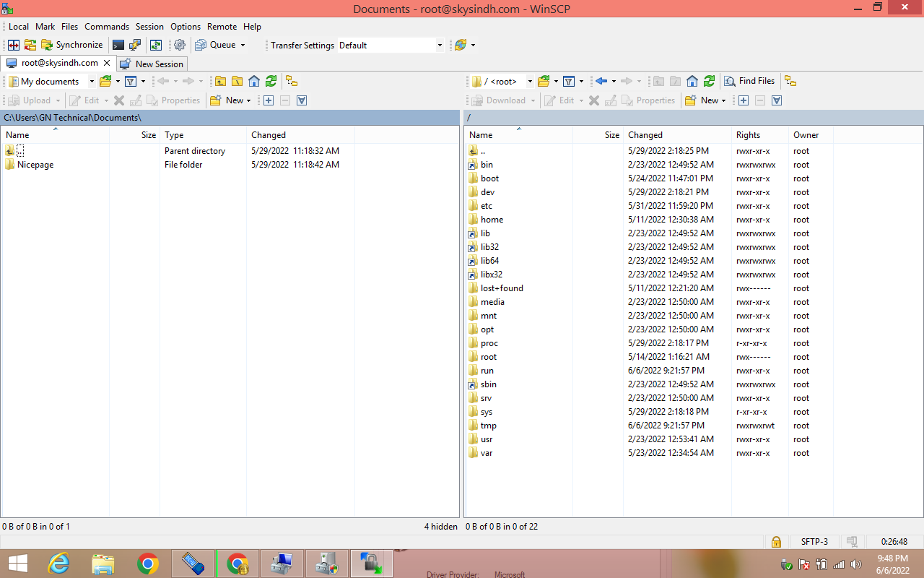The image size is (924, 578).
Task: Click the remote selection filter icon
Action: click(x=777, y=100)
